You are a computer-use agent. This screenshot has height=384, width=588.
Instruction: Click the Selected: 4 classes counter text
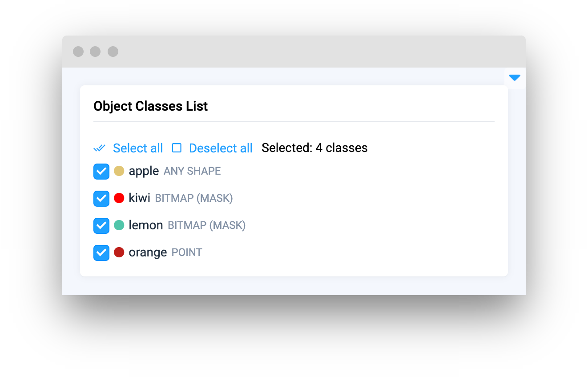pos(314,148)
